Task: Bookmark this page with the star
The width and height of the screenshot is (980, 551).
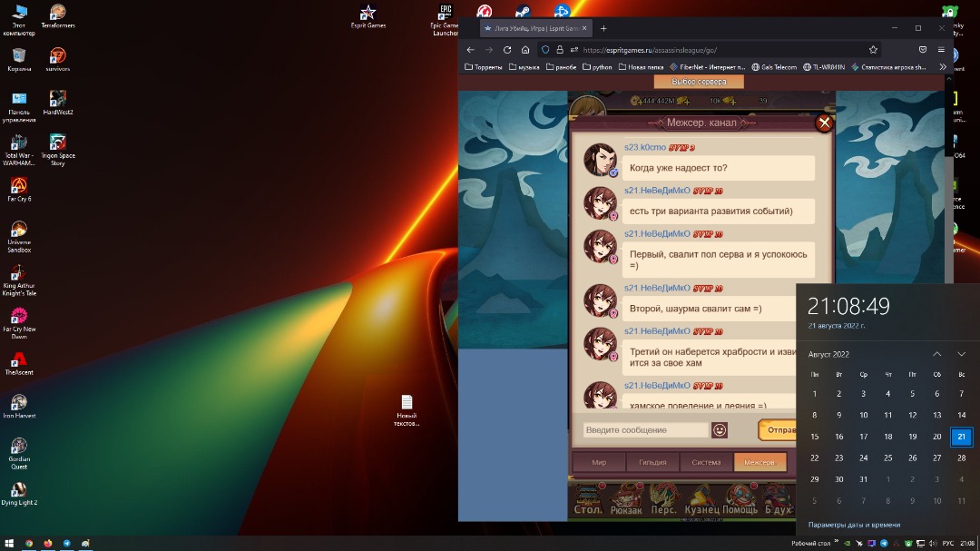Action: point(873,50)
